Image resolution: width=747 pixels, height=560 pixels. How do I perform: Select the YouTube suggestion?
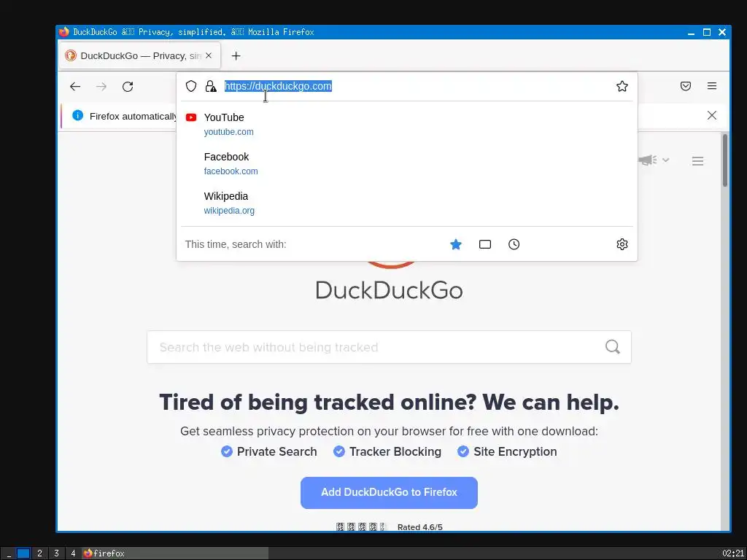pyautogui.click(x=407, y=124)
